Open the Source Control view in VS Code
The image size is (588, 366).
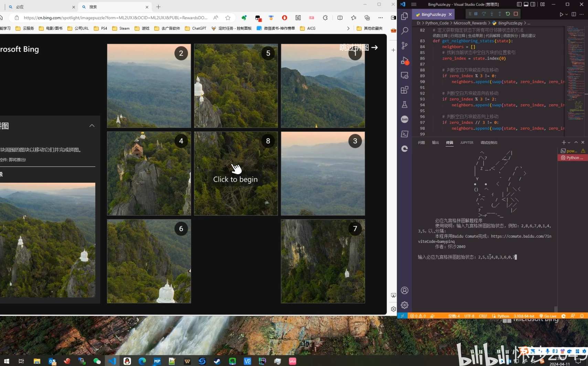pyautogui.click(x=405, y=45)
